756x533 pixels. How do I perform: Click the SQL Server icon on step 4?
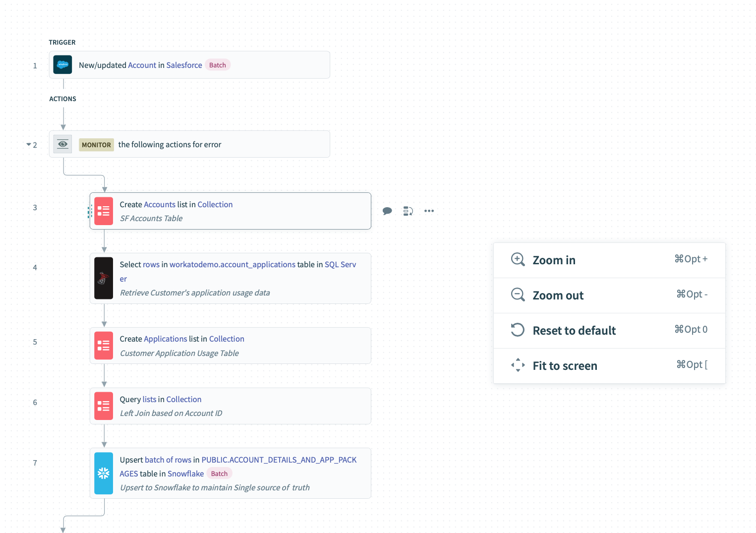(x=104, y=278)
